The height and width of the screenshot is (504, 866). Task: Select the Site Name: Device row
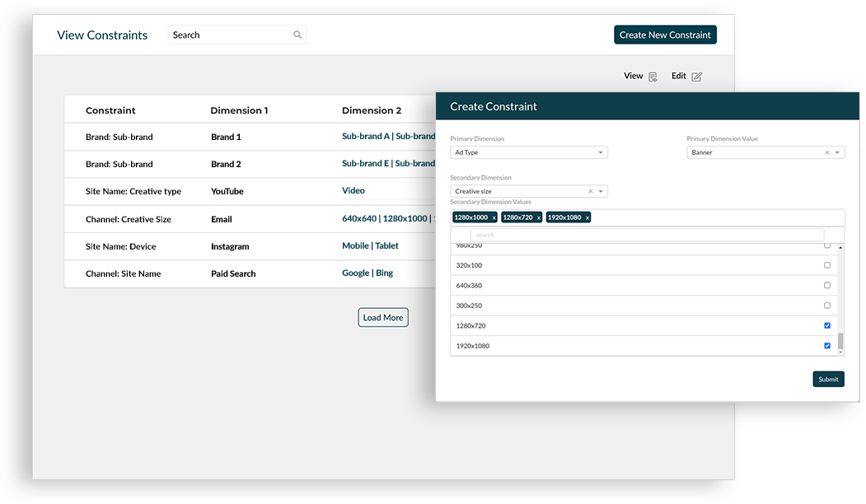tap(250, 246)
